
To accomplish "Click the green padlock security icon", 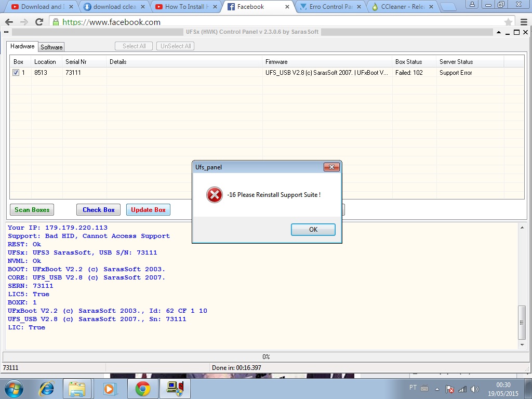I will pyautogui.click(x=56, y=22).
